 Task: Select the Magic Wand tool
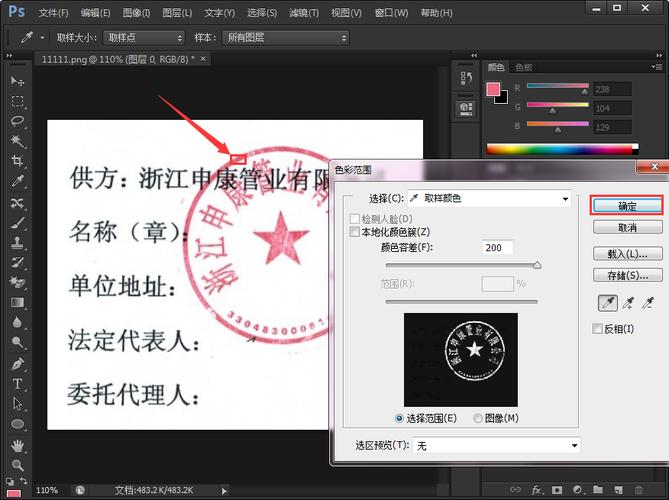click(x=17, y=141)
